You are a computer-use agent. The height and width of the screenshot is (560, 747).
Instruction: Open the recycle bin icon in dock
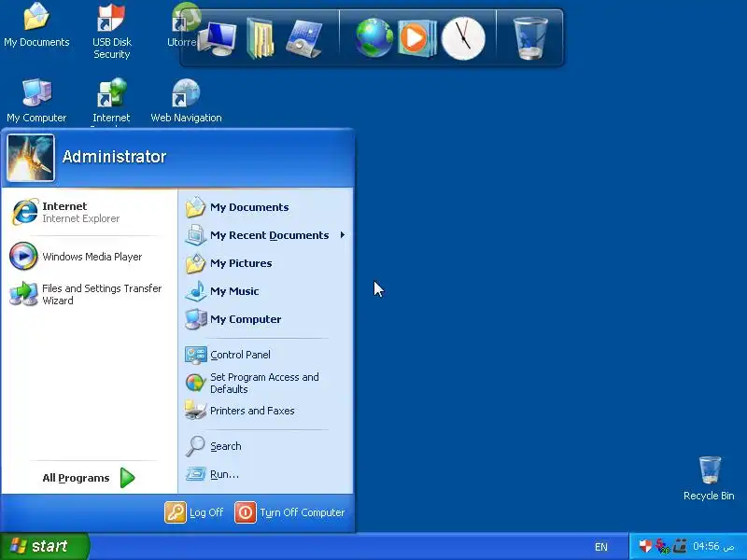click(530, 38)
